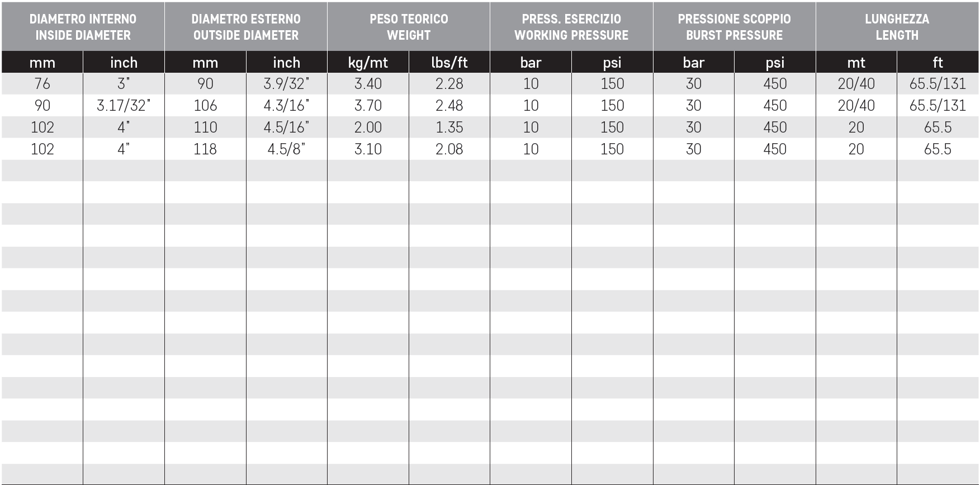Click the 65.5/131 length cell in first row

coord(938,84)
